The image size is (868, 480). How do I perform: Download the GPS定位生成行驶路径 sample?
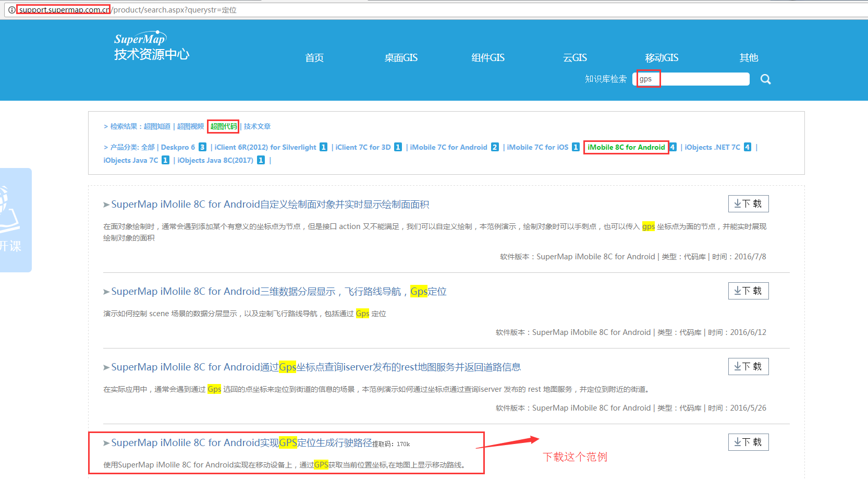pyautogui.click(x=748, y=442)
